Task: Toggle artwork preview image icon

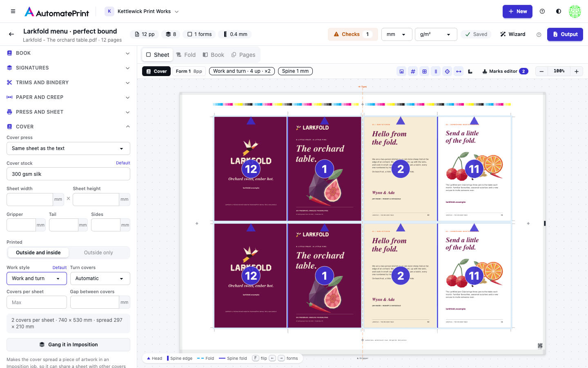Action: click(402, 72)
